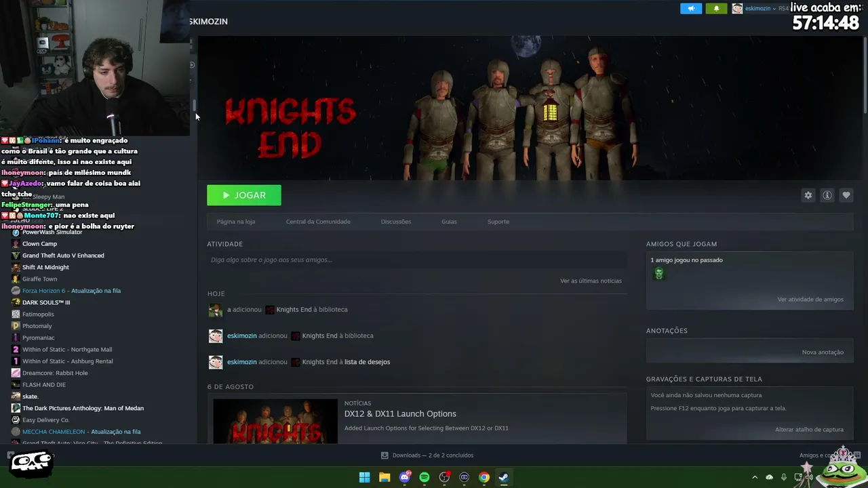The height and width of the screenshot is (488, 868).
Task: Click the friend avatar under Amigos que jogam
Action: pos(658,274)
